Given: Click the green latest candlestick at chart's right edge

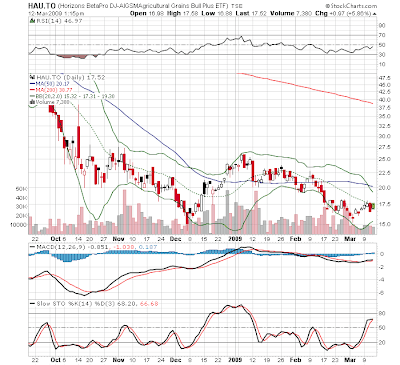Looking at the screenshot, I should pyautogui.click(x=374, y=206).
